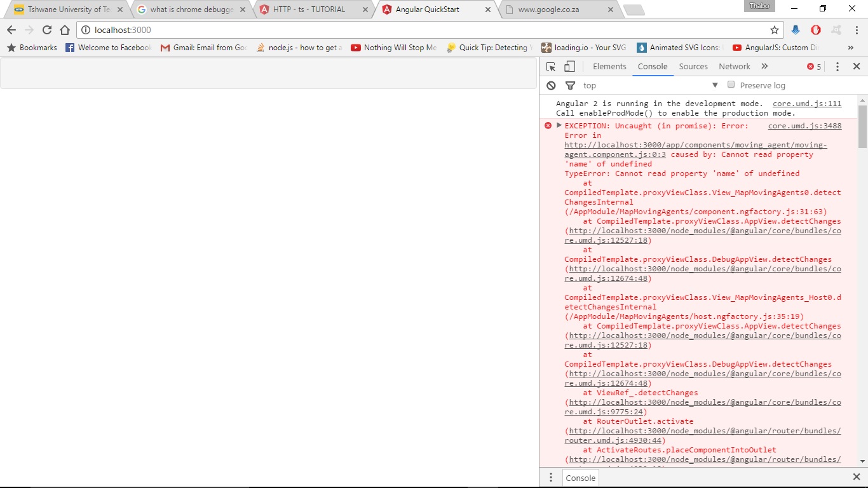Show hidden bookmarks via overflow chevron
This screenshot has width=868, height=488.
coord(851,47)
